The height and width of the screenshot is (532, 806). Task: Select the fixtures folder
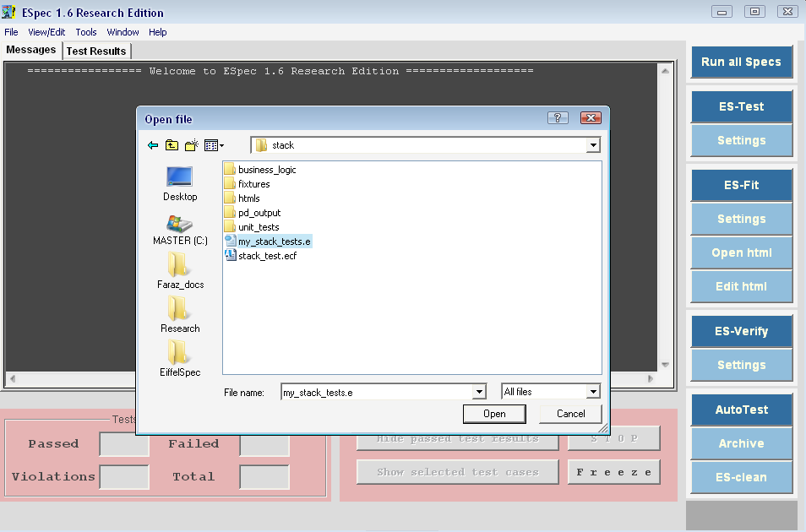click(248, 184)
